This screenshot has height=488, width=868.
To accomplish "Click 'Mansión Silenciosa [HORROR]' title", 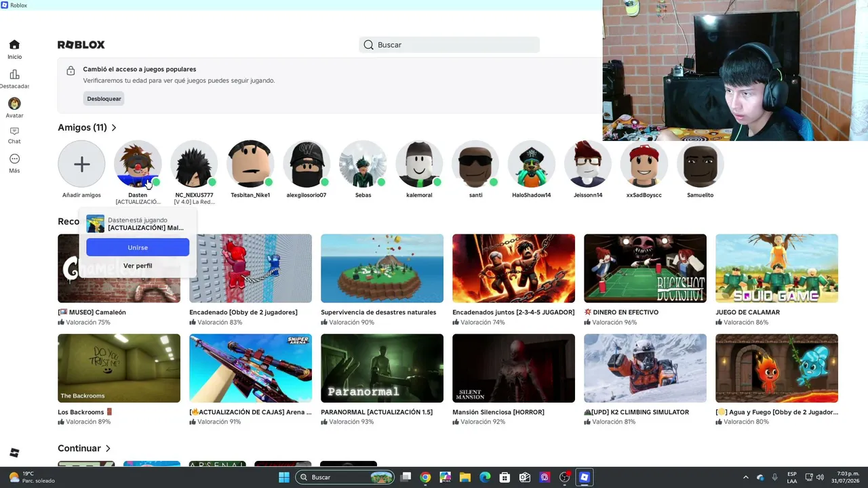I will pos(498,412).
